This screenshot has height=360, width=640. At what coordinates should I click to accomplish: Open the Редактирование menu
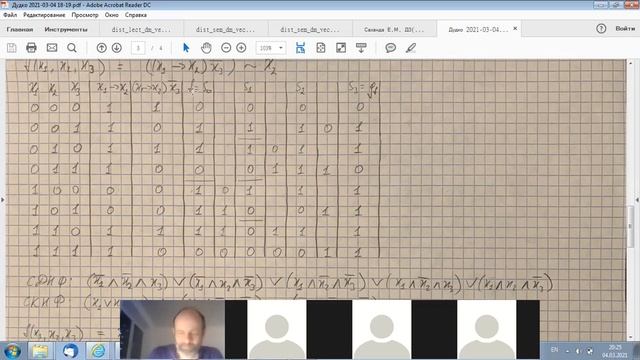44,15
